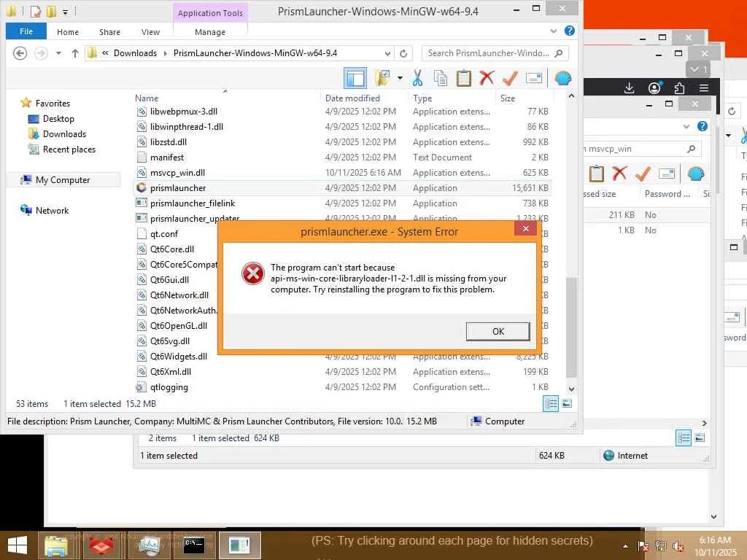Click the Forward arrow navigation button
747x560 pixels.
41,53
